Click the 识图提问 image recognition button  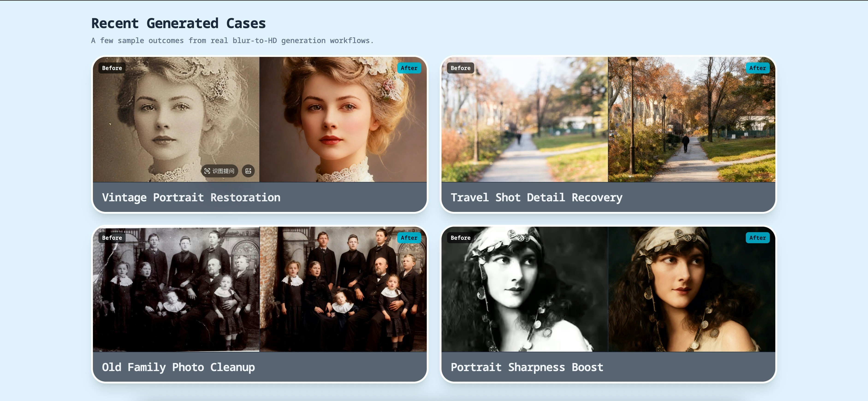coord(220,171)
